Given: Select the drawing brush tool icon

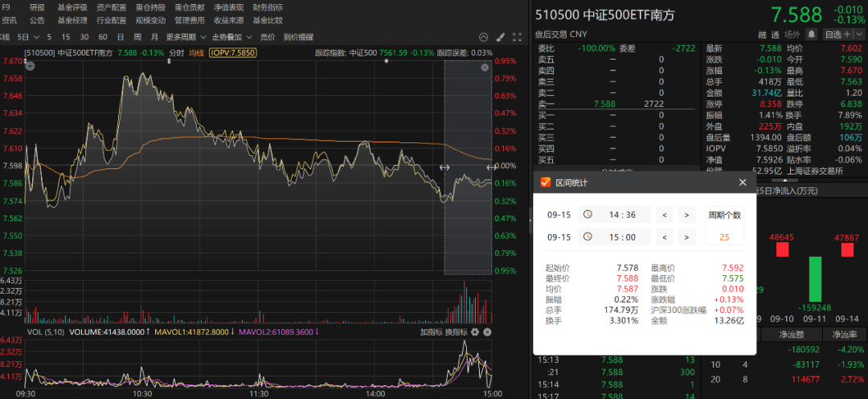Looking at the screenshot, I should [500, 37].
